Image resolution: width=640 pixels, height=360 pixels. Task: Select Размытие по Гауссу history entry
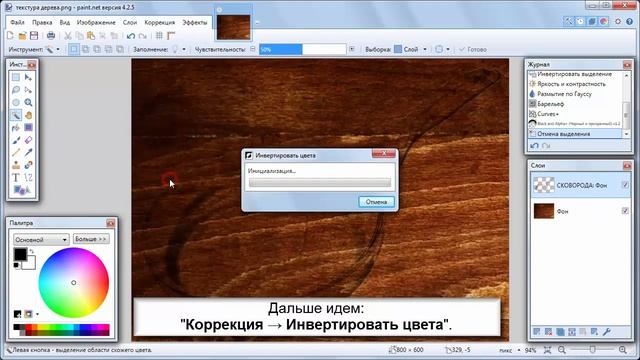564,94
